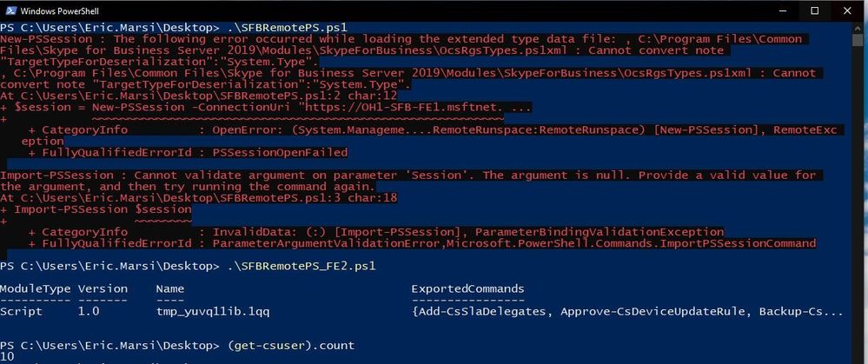Minimize the Windows PowerShell window
The image size is (868, 364).
(x=784, y=10)
